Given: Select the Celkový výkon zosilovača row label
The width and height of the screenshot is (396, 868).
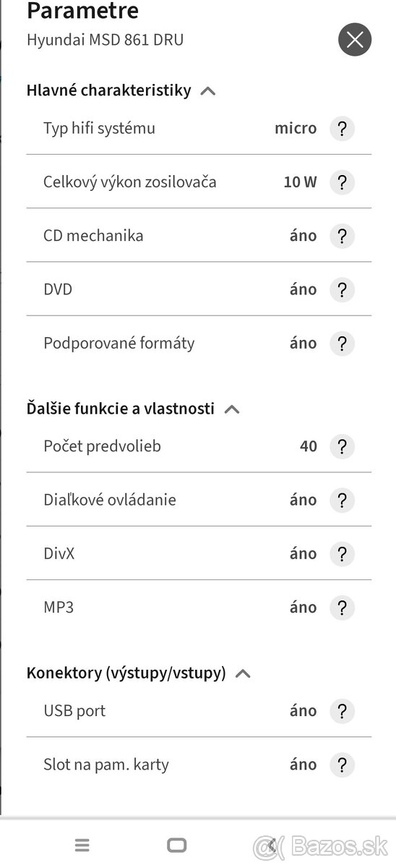Looking at the screenshot, I should point(130,182).
